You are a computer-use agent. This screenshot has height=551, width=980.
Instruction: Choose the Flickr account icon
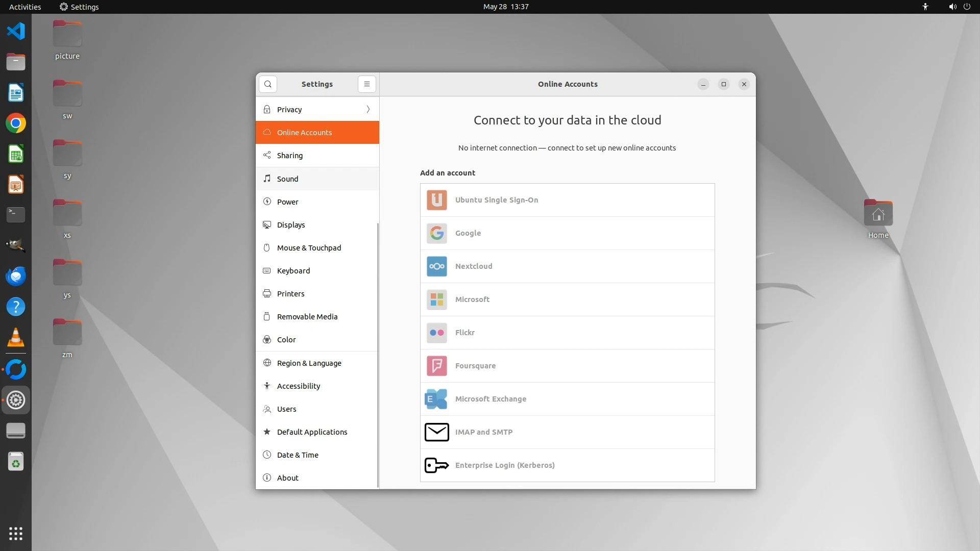pos(436,333)
